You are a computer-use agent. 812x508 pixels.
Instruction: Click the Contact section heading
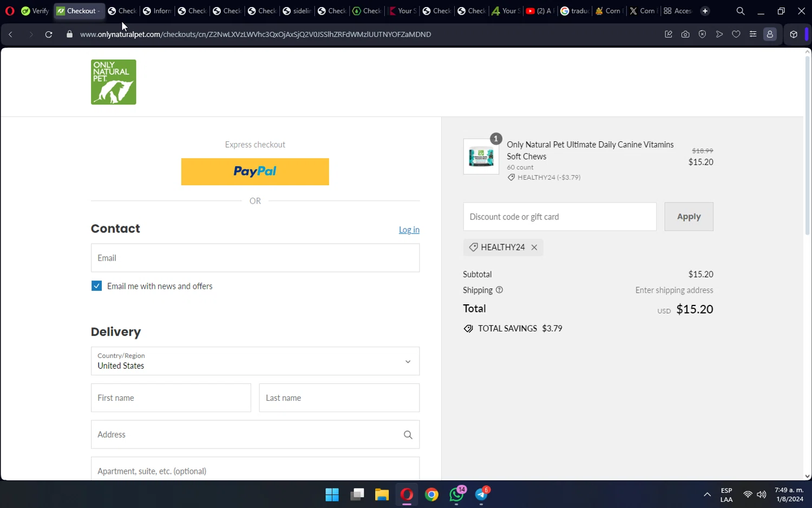pyautogui.click(x=115, y=229)
